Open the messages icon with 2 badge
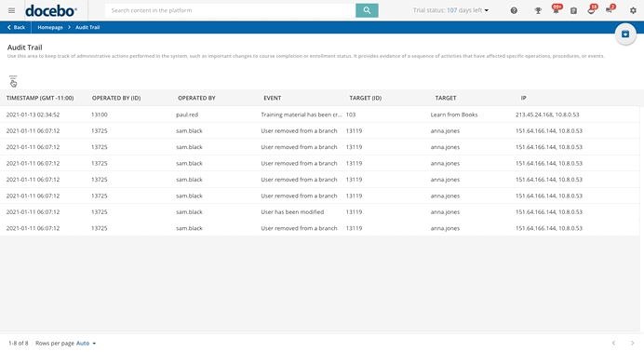 click(x=610, y=10)
